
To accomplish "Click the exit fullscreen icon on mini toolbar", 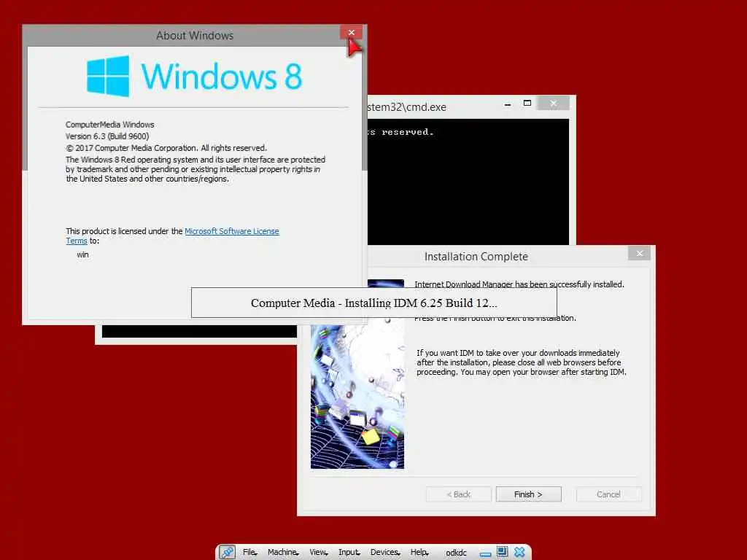I will pos(502,552).
